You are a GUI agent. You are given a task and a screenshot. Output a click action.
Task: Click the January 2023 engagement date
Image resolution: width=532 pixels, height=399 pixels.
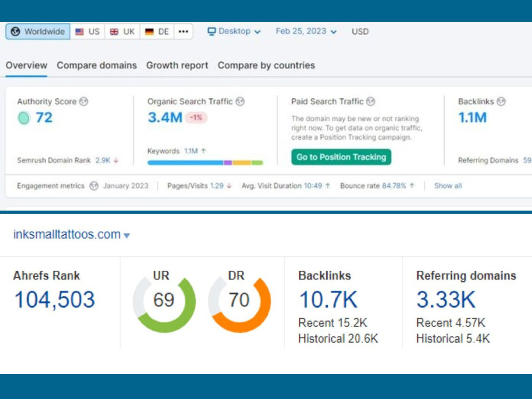[x=126, y=186]
